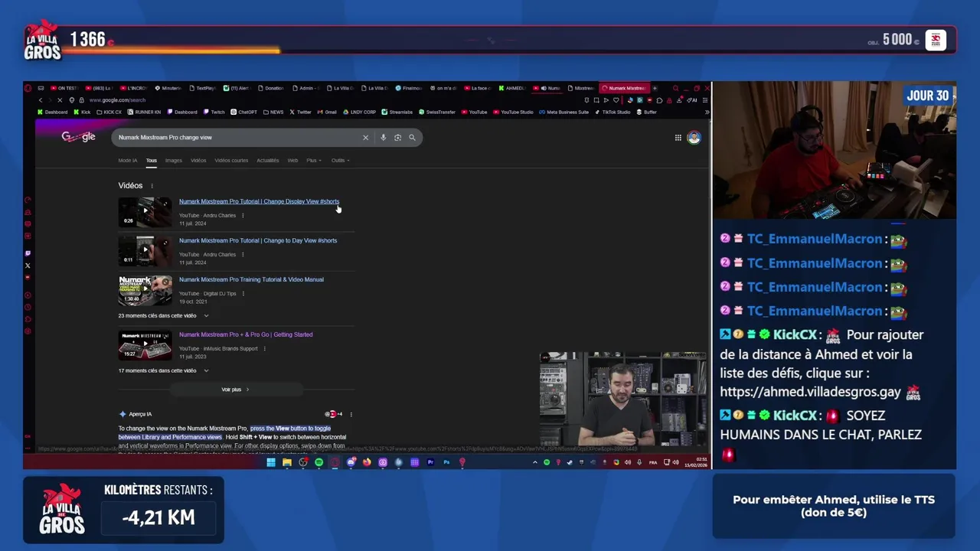The height and width of the screenshot is (551, 980).
Task: Open the KICK CX bookmark folder
Action: (109, 112)
